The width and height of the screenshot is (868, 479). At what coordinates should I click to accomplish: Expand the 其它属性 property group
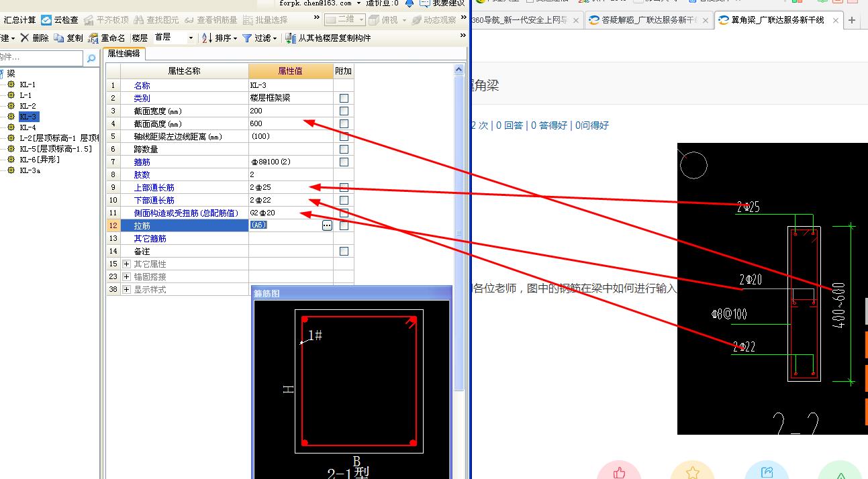pyautogui.click(x=126, y=264)
